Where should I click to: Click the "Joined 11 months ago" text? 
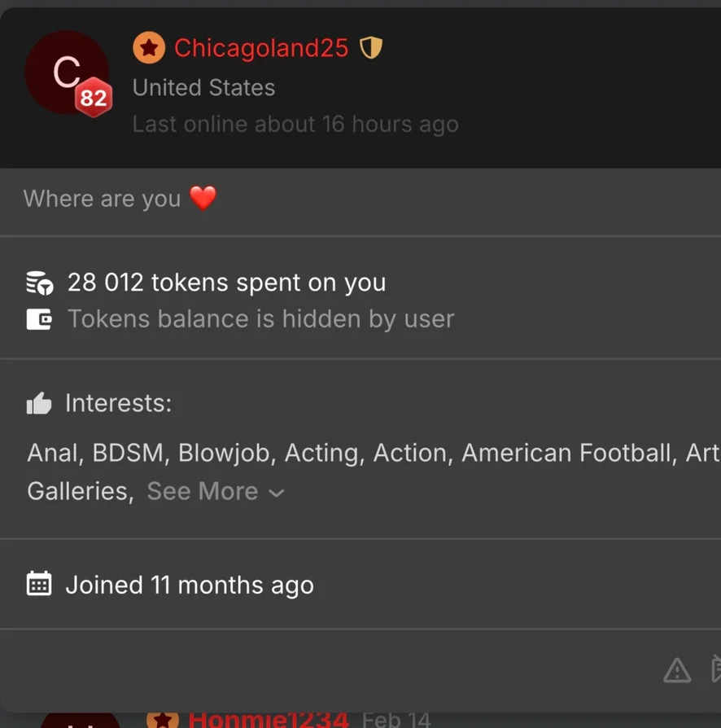tap(190, 585)
